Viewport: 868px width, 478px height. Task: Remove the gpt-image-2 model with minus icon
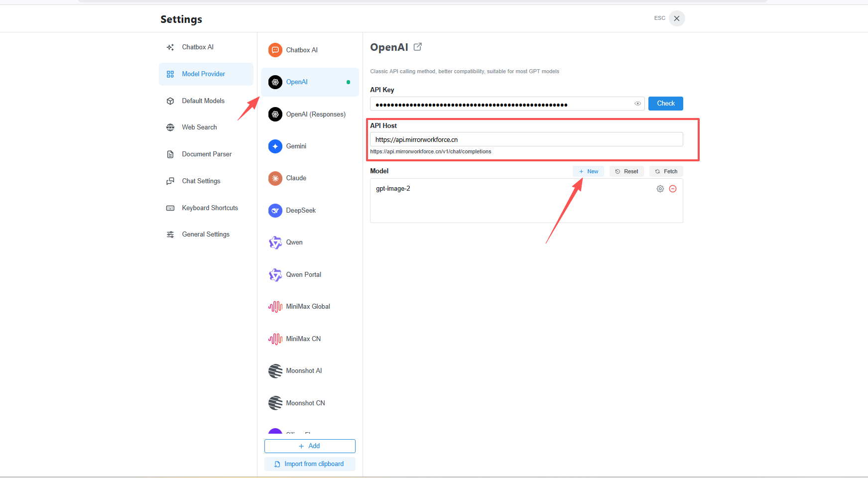(x=673, y=189)
